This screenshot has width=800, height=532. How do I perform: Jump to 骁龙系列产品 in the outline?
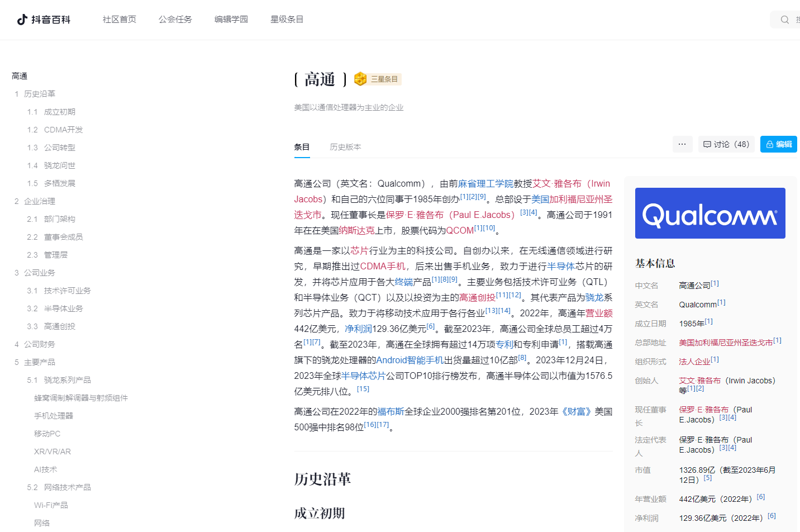pyautogui.click(x=68, y=380)
